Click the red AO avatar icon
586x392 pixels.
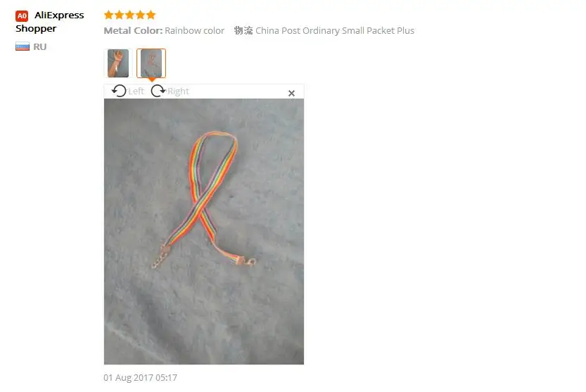[x=22, y=16]
